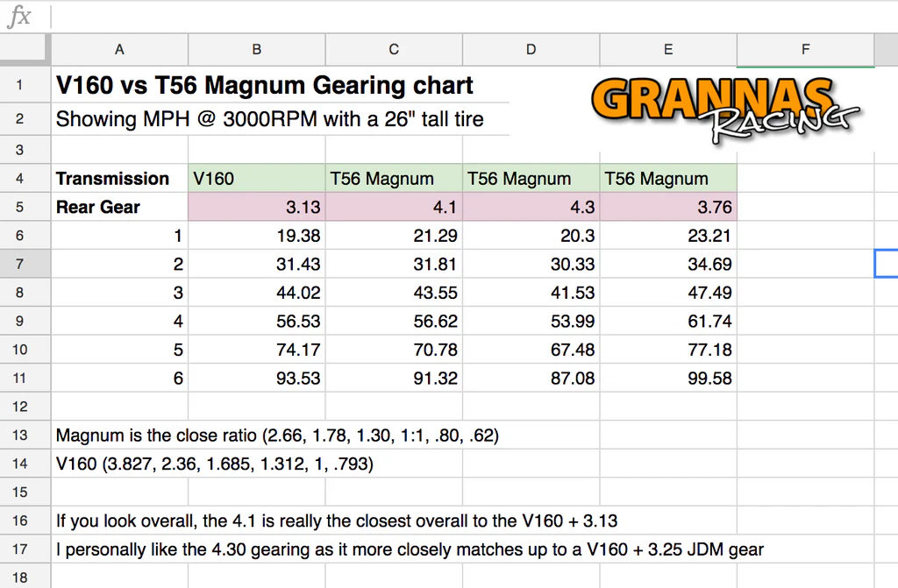Select the rear gear cell '3.13'

pos(257,207)
